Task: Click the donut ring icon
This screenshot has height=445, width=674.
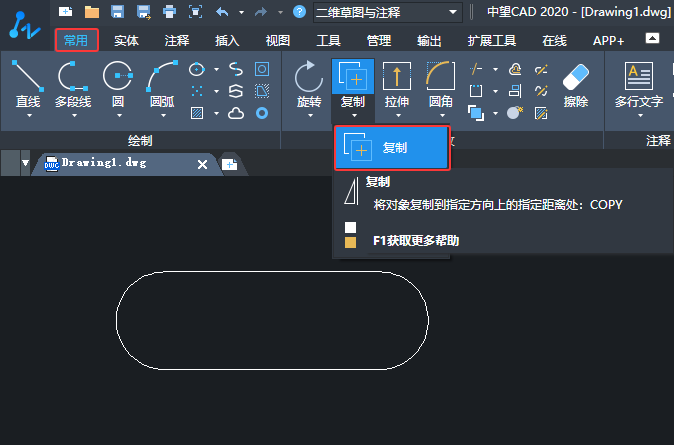Action: tap(262, 114)
